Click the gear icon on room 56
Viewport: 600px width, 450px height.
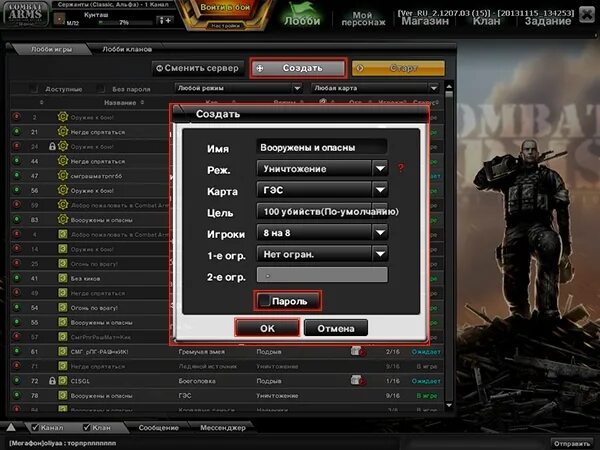[63, 190]
